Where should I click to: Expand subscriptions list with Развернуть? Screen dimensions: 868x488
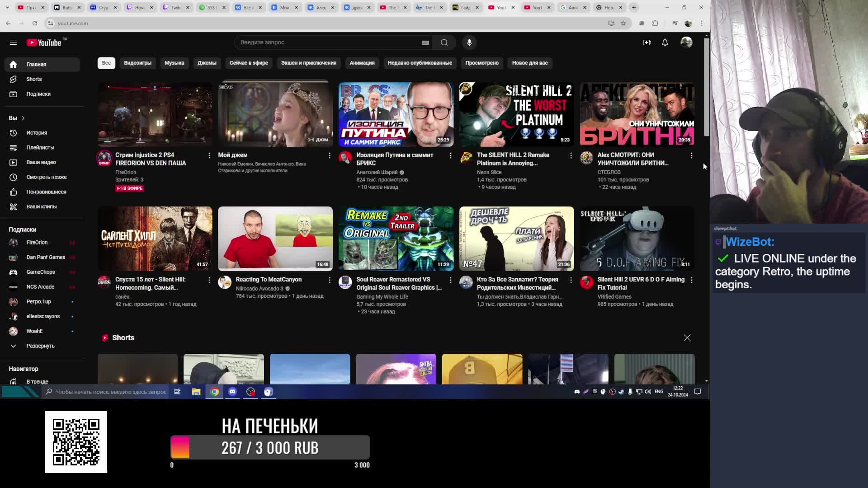[x=40, y=346]
